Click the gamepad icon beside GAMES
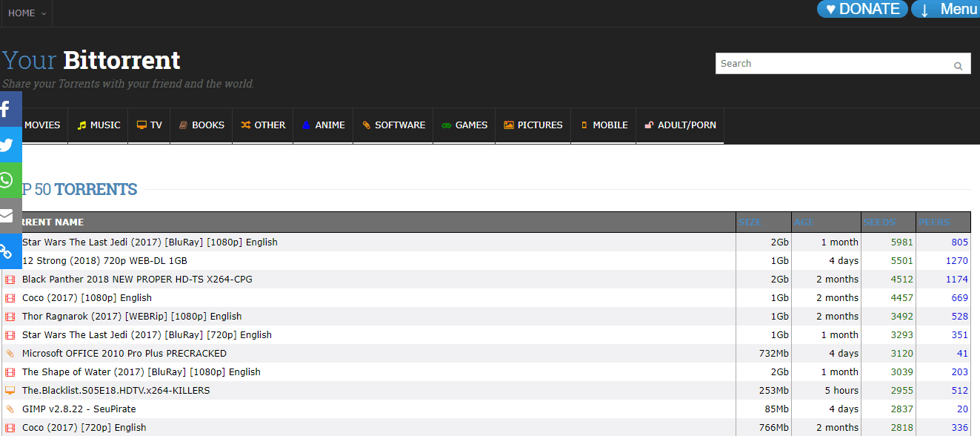 click(x=446, y=125)
